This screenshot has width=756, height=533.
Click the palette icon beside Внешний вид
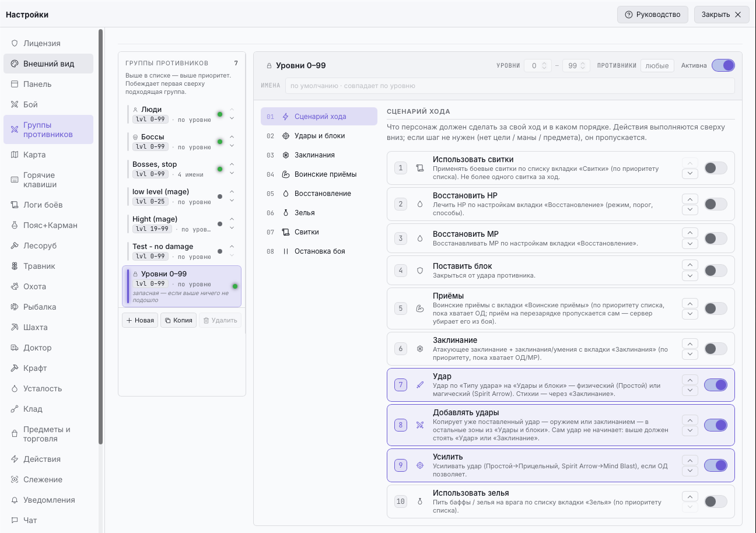(15, 64)
